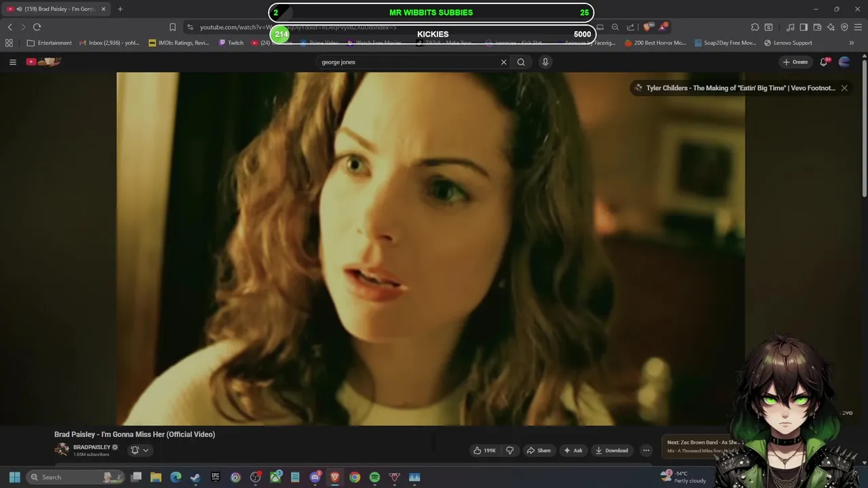Share the video
Image resolution: width=868 pixels, height=488 pixels.
539,450
